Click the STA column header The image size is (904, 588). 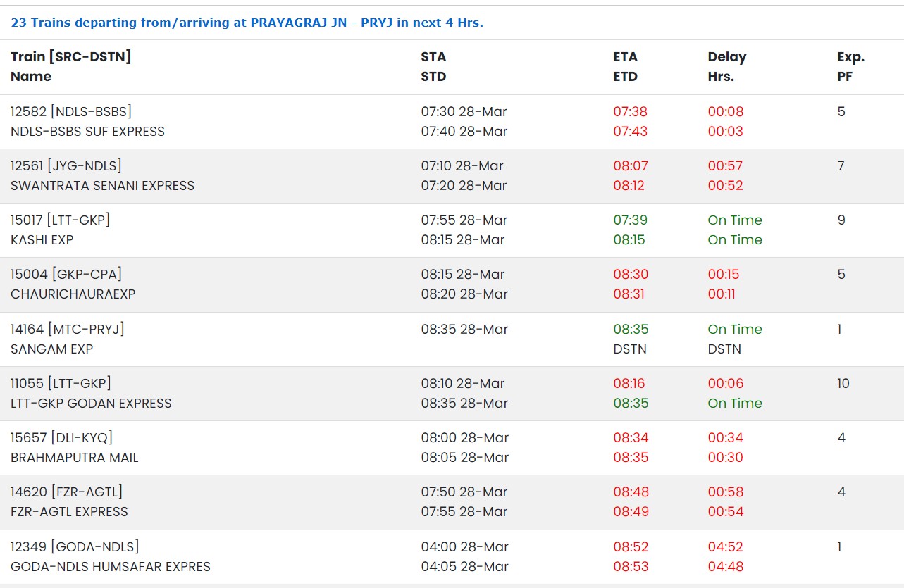coord(433,56)
